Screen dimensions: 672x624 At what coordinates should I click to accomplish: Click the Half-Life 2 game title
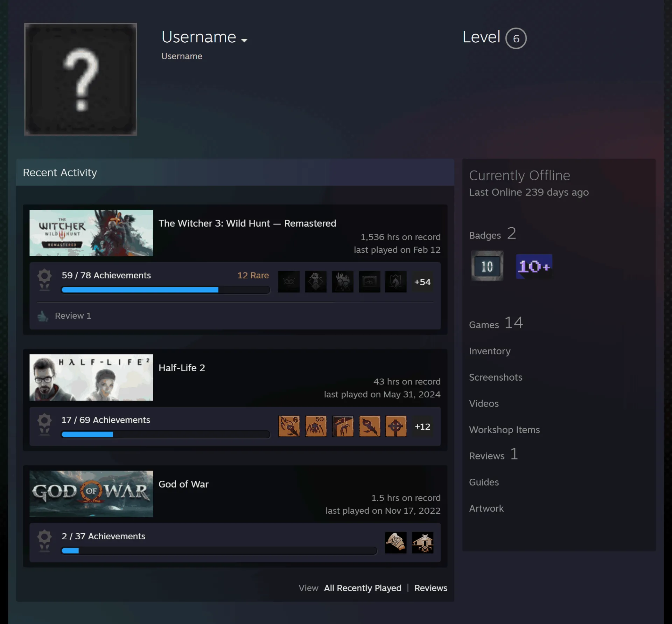182,368
